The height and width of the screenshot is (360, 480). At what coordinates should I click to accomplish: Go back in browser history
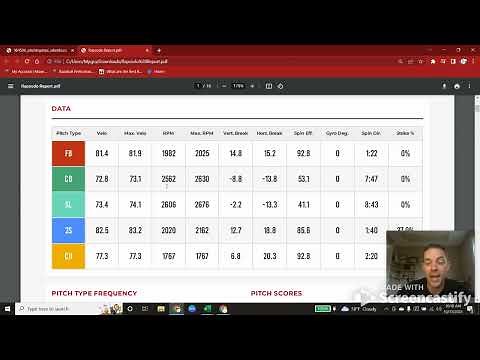click(x=7, y=61)
